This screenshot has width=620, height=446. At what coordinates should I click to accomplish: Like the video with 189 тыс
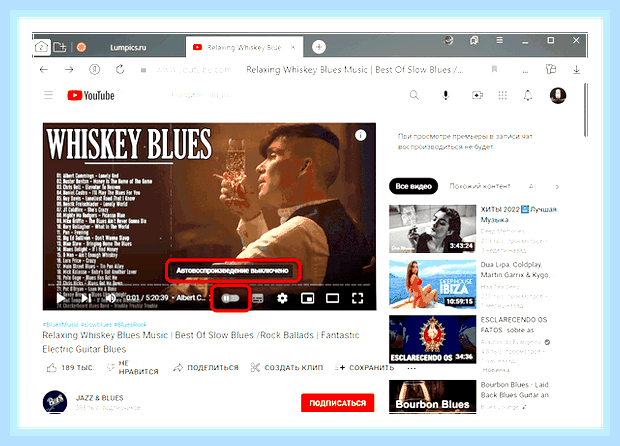point(70,368)
